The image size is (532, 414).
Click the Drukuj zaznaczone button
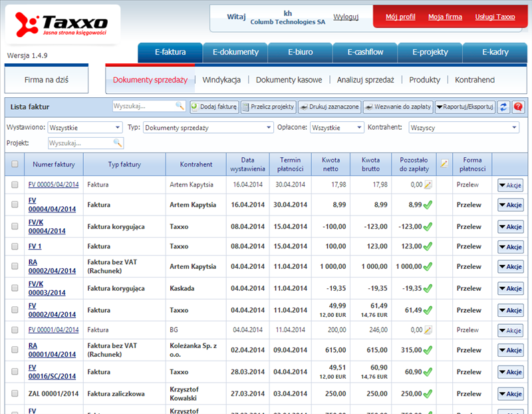[329, 107]
